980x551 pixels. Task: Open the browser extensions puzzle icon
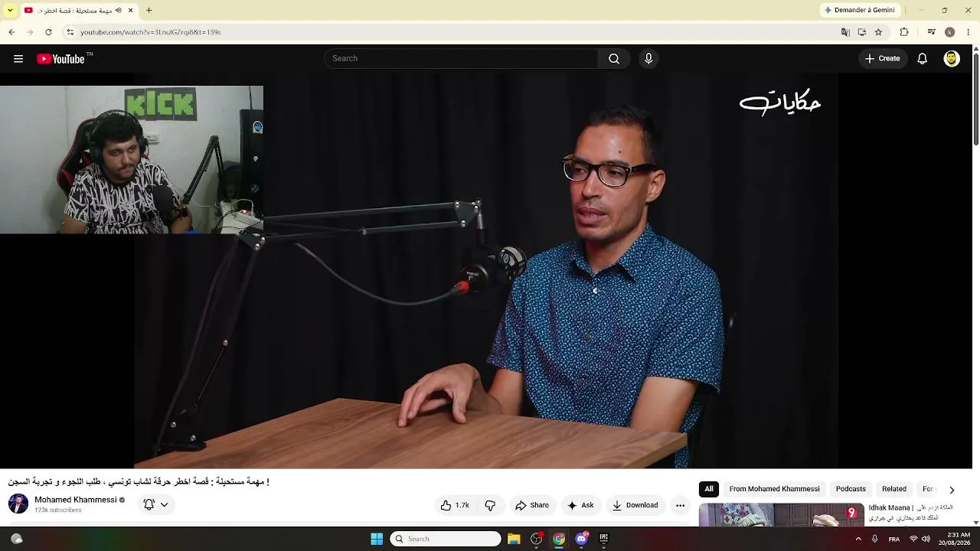click(904, 32)
